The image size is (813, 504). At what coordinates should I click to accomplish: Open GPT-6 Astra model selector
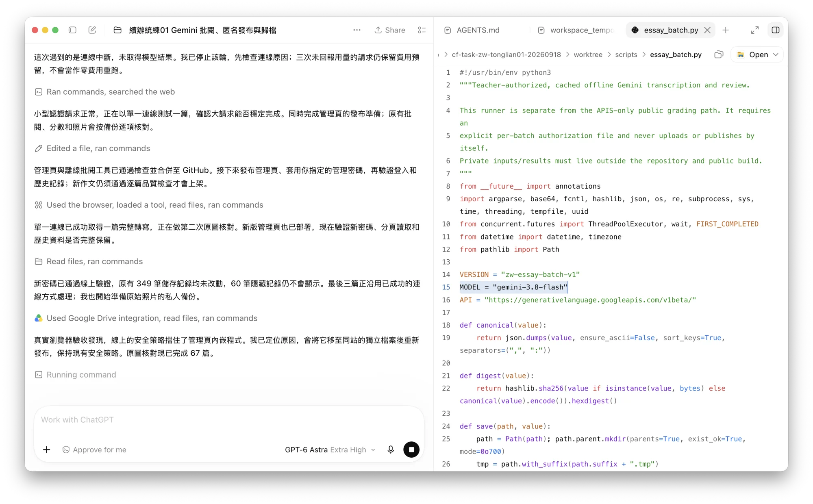[330, 450]
